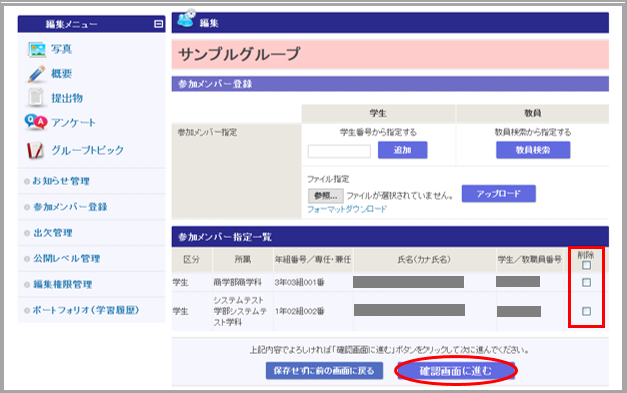This screenshot has height=393, width=627.
Task: Toggle the 削除 select-all header checkbox
Action: (586, 265)
